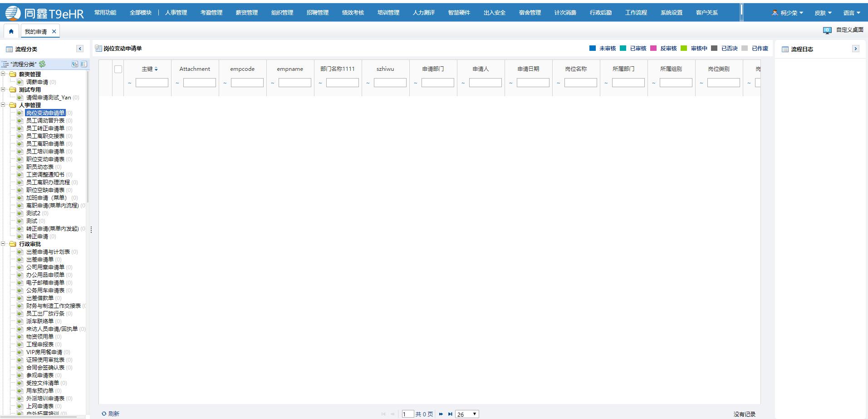This screenshot has width=868, height=419.
Task: Open the 考勤管理 menu
Action: click(x=211, y=13)
